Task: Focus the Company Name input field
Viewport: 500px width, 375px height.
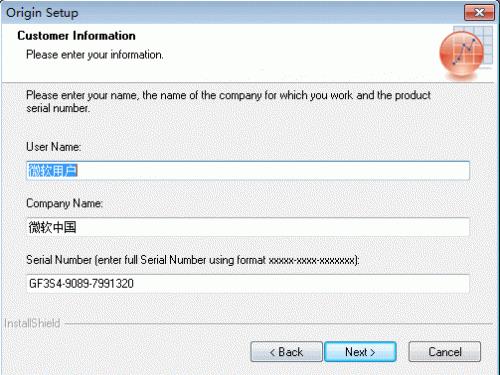Action: (248, 227)
